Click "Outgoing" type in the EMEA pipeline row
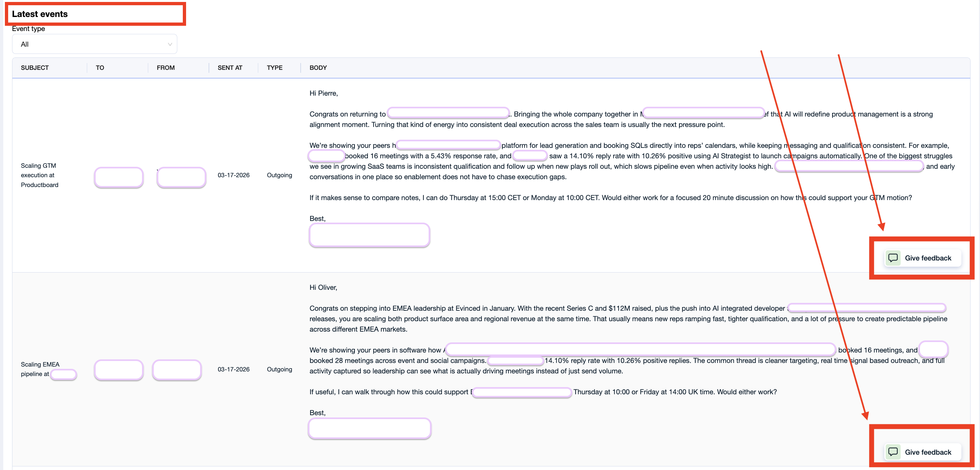This screenshot has height=470, width=980. coord(279,369)
